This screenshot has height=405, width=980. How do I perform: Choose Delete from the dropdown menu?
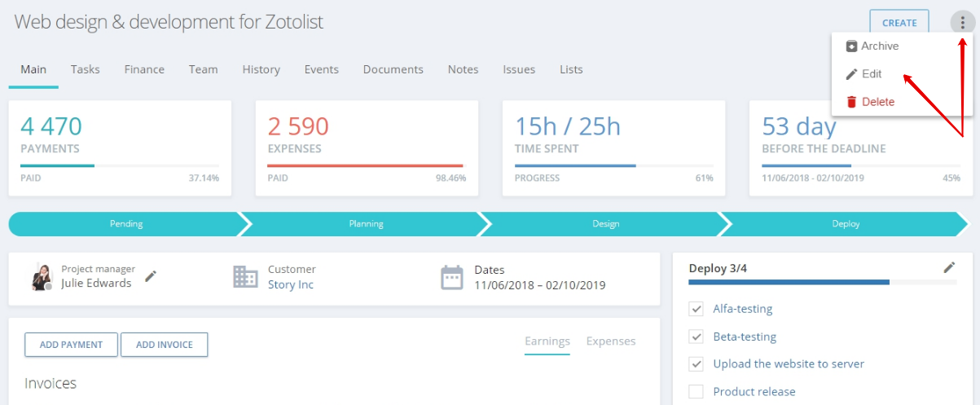click(870, 102)
